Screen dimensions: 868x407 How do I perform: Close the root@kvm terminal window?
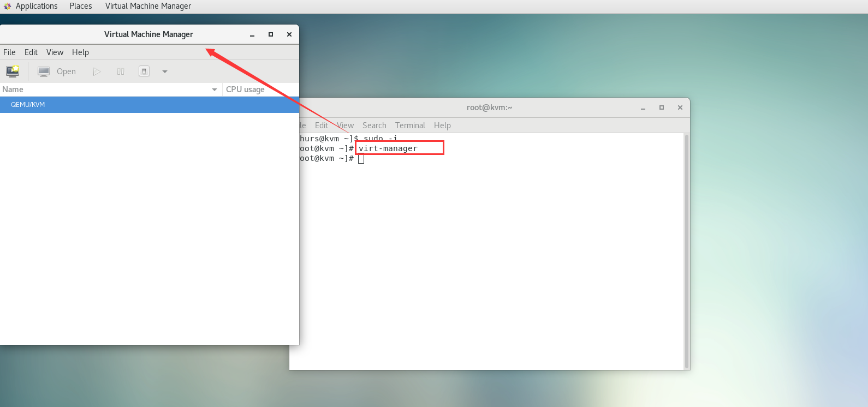pyautogui.click(x=680, y=107)
